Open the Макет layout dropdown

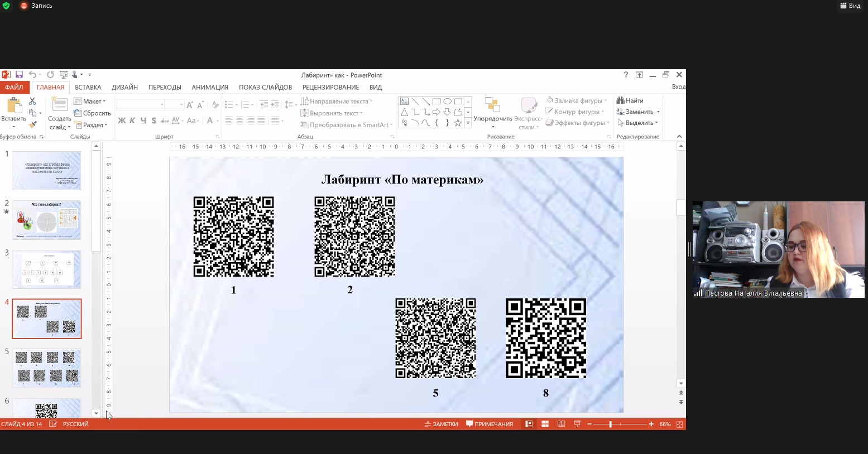coord(90,101)
